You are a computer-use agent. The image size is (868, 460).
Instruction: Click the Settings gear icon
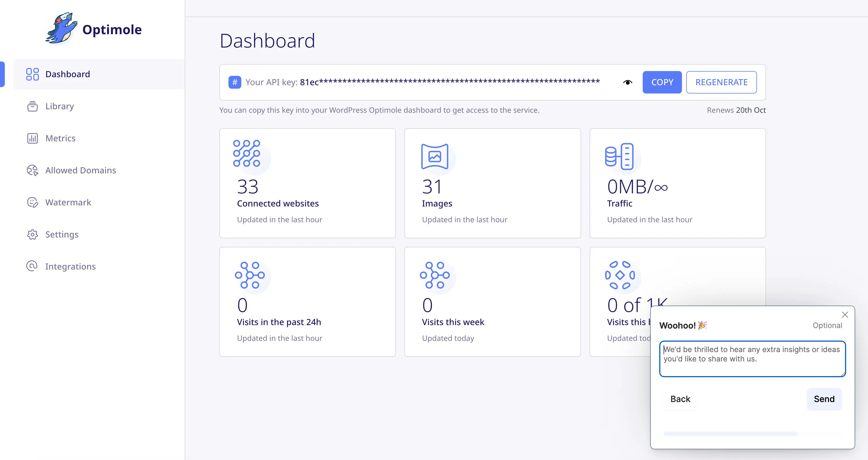coord(32,234)
